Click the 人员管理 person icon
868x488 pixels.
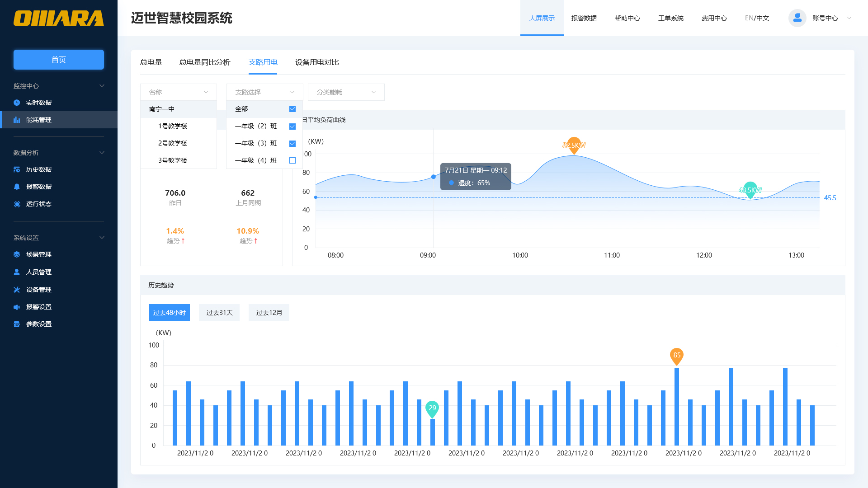point(17,272)
